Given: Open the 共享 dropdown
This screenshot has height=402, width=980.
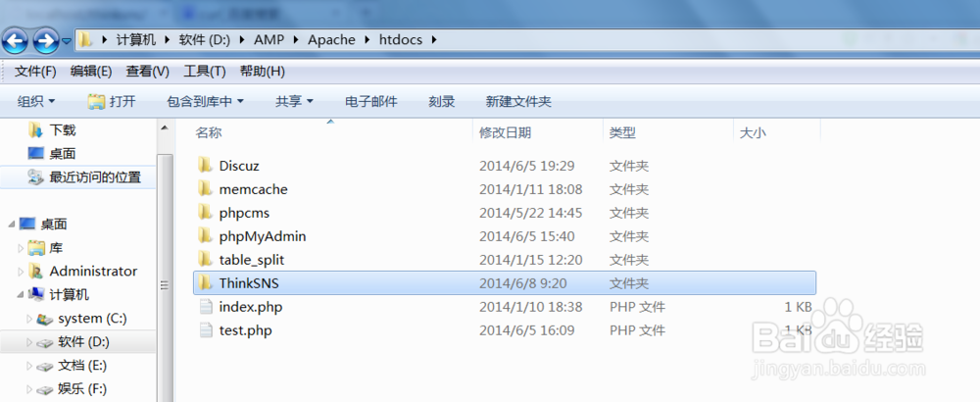Looking at the screenshot, I should pos(294,101).
